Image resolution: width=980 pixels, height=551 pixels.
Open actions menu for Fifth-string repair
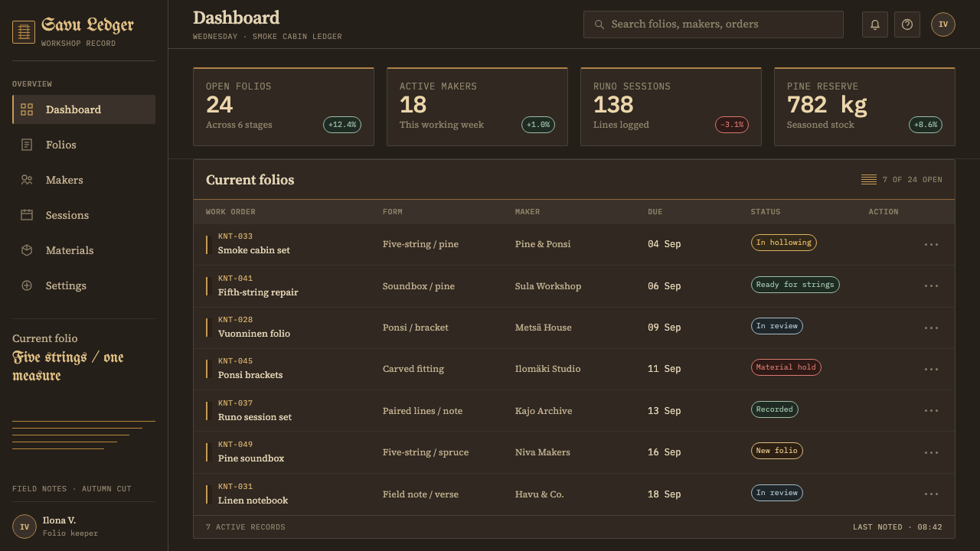tap(931, 286)
